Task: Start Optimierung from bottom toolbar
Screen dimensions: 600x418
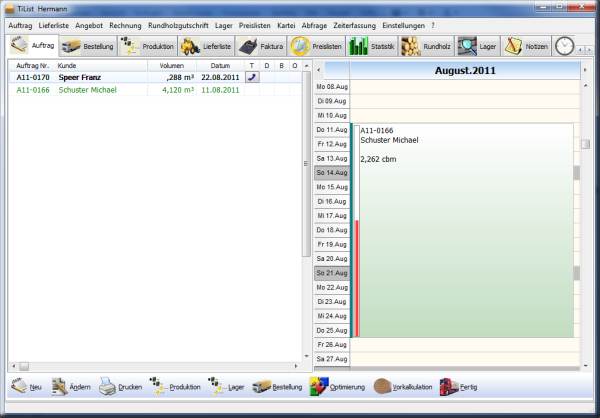Action: 337,387
